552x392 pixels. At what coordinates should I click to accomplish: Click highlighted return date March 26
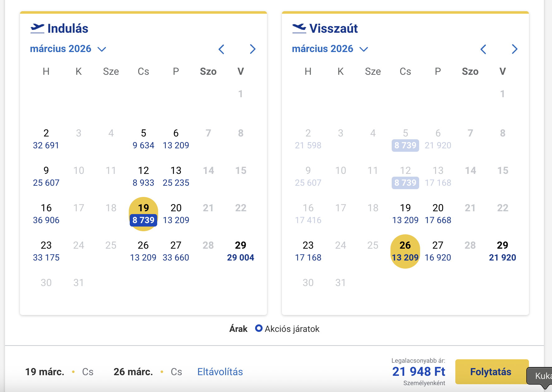[405, 251]
